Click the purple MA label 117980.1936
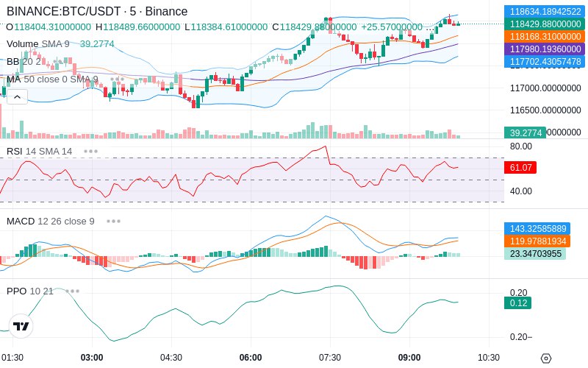The width and height of the screenshot is (588, 368). pos(545,49)
